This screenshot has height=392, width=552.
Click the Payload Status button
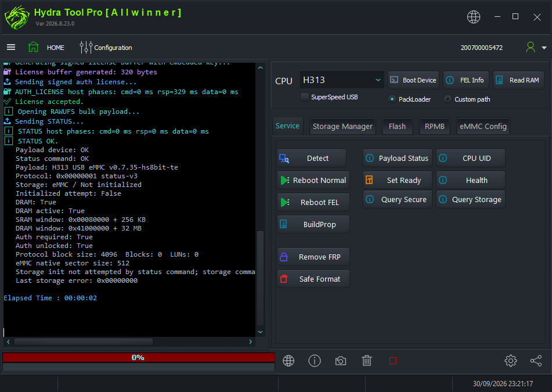click(x=398, y=158)
